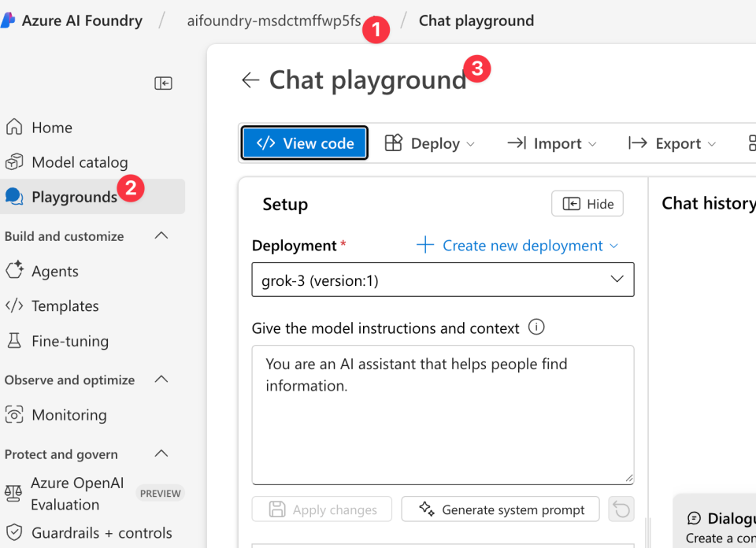Click the Azure AI Foundry logo icon
Image resolution: width=756 pixels, height=548 pixels.
[x=7, y=20]
